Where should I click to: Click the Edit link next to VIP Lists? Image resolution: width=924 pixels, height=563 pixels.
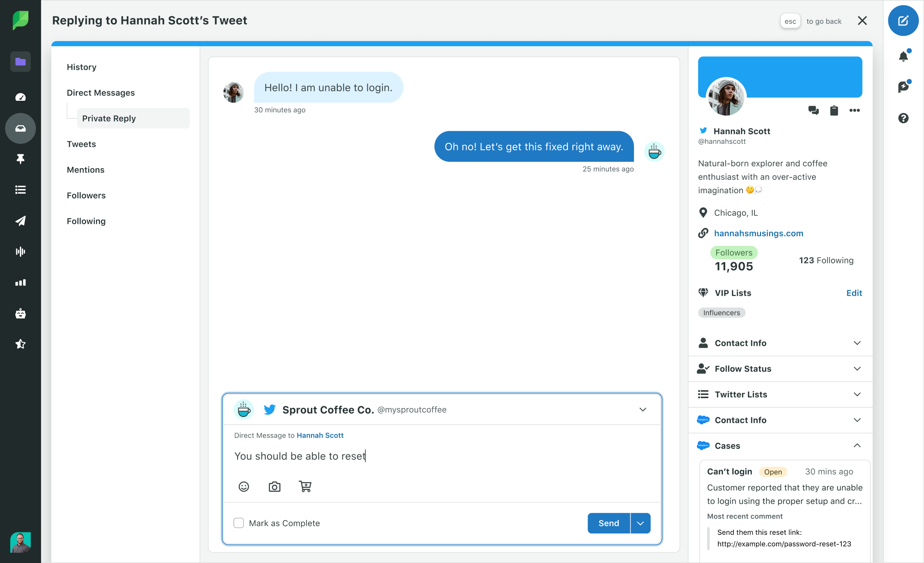pos(854,293)
